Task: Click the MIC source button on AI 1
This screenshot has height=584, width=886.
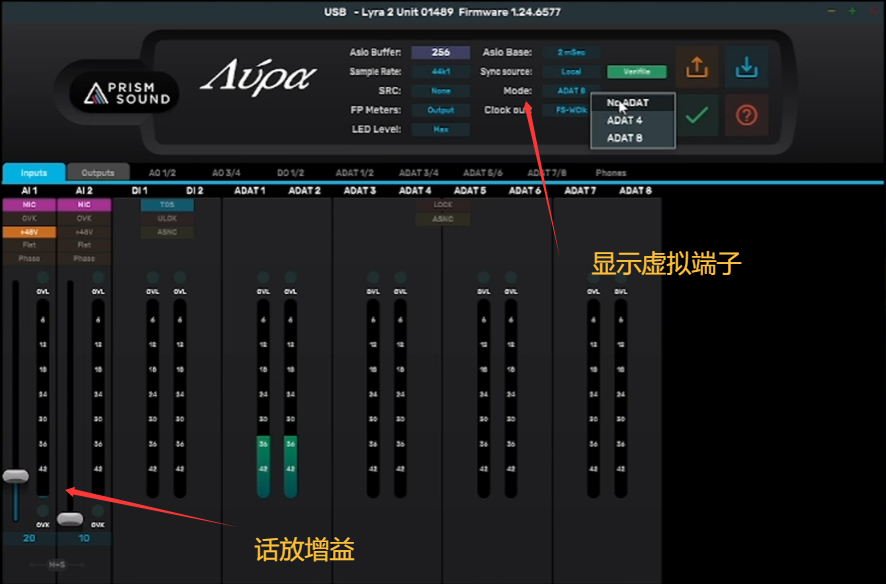Action: point(29,204)
